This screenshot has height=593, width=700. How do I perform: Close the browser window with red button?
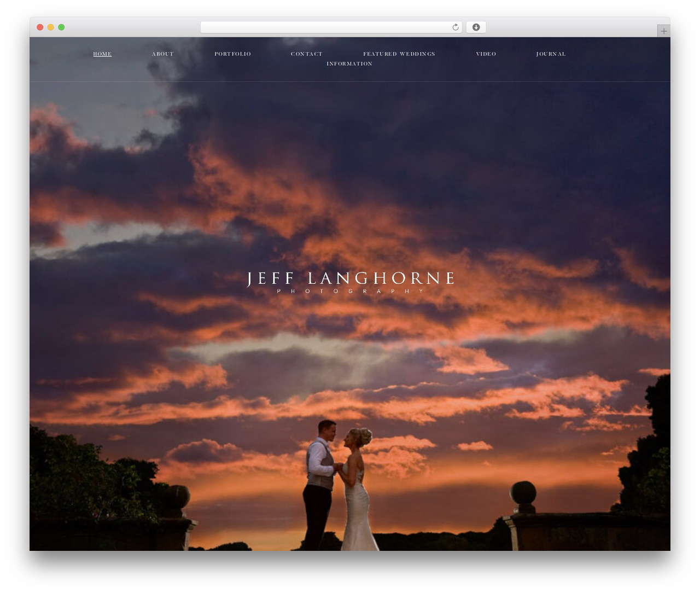[40, 27]
